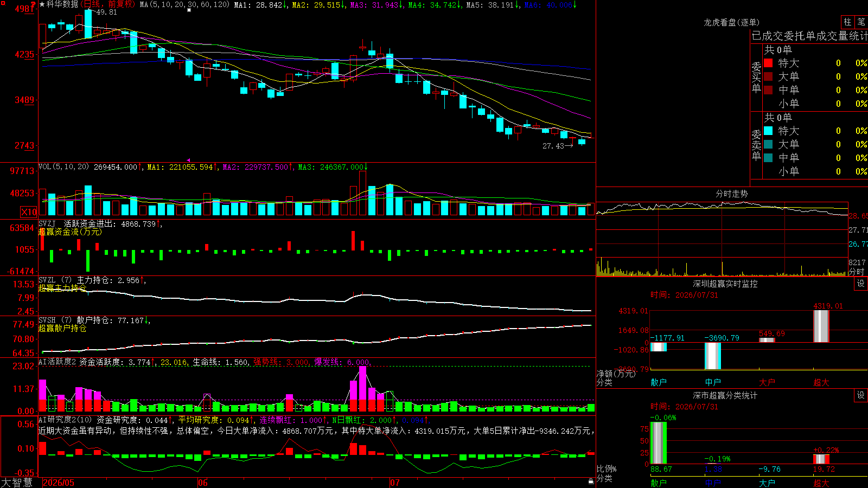This screenshot has height=488, width=868.
Task: Click the MA(5,10,20,30,60,120) indicator label
Action: pyautogui.click(x=184, y=4)
